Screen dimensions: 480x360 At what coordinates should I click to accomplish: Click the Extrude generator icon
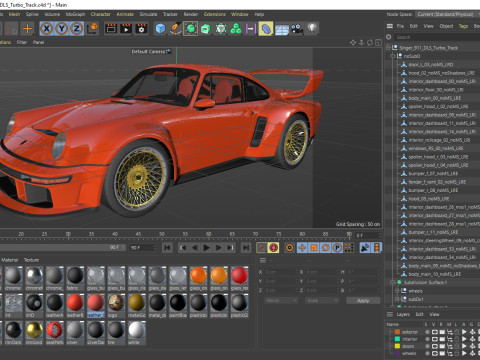click(206, 29)
